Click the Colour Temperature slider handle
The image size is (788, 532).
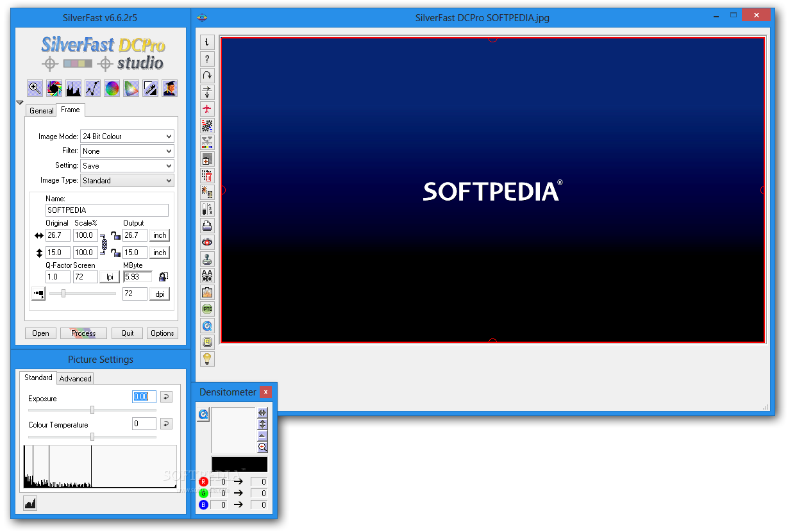pyautogui.click(x=92, y=436)
